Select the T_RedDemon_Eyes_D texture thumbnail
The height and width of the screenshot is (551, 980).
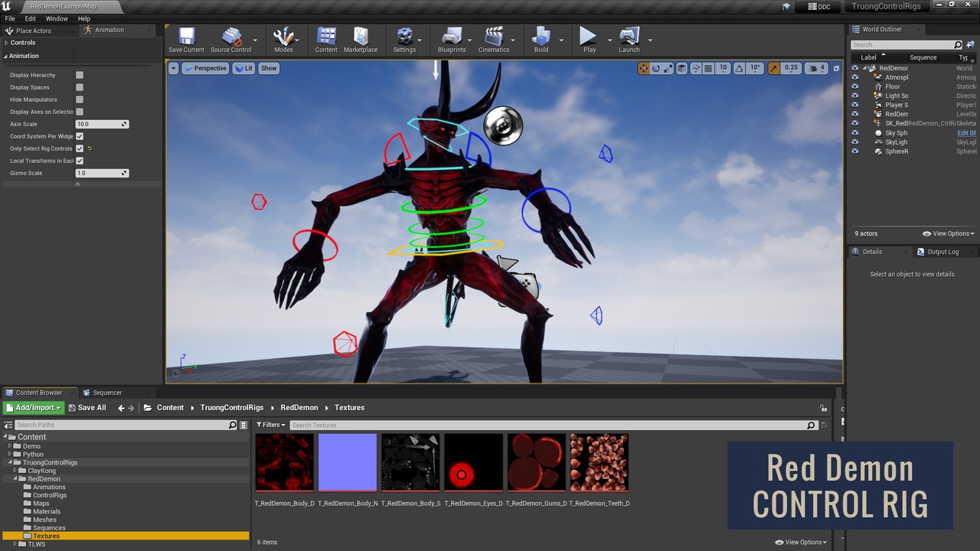coord(474,463)
